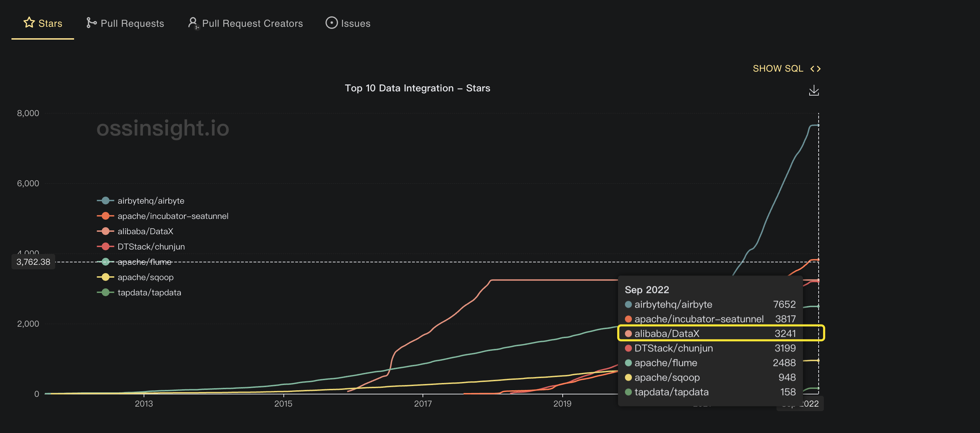Image resolution: width=980 pixels, height=433 pixels.
Task: Click the person icon for Pull Request Creators
Action: 193,23
